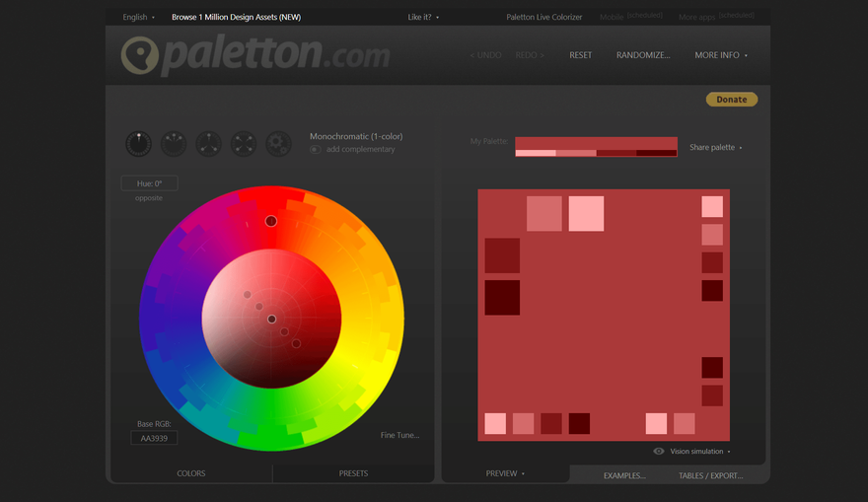The width and height of the screenshot is (868, 502).
Task: Click the small light pink swatch at bottom left
Action: coord(495,423)
